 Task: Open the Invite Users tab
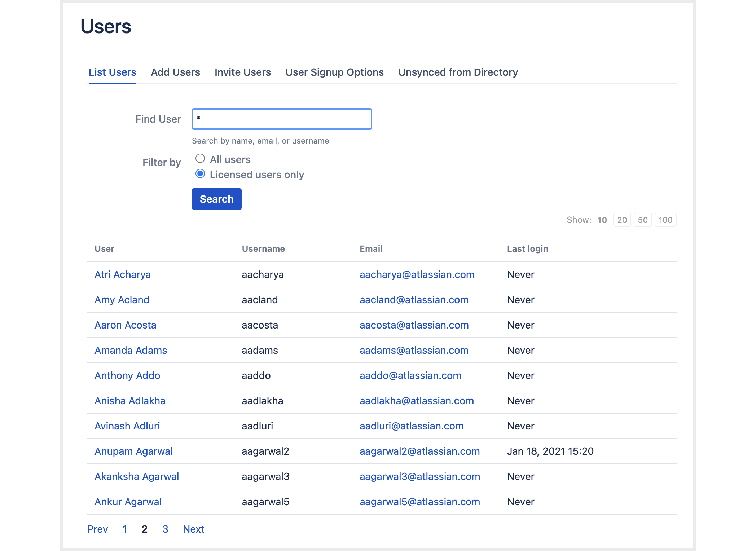(242, 72)
